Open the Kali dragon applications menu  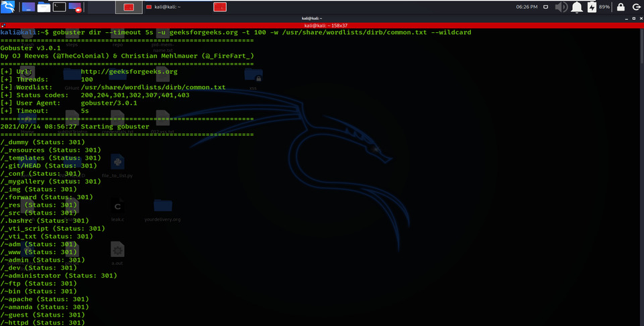coord(7,7)
